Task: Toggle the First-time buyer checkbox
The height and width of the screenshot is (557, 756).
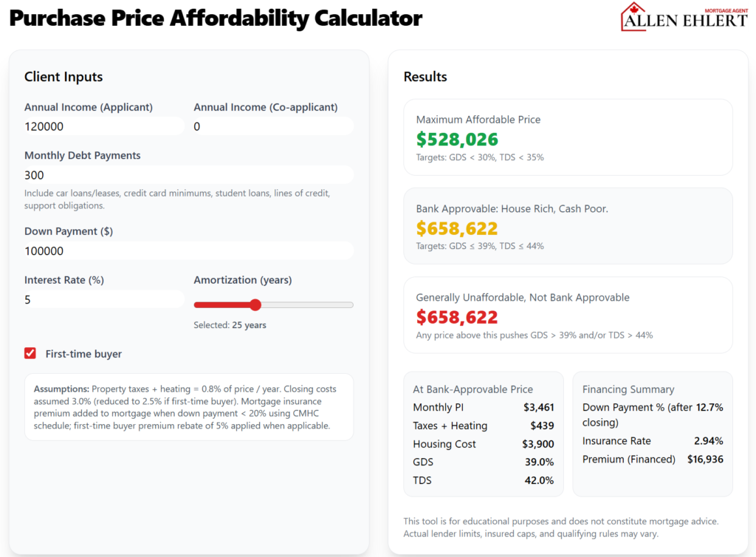Action: (30, 353)
